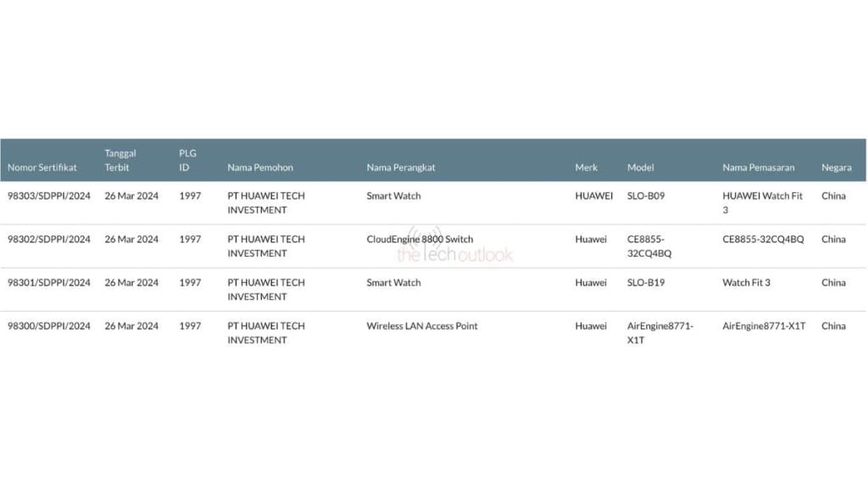The image size is (868, 488).
Task: Sort by the Model column header
Action: tap(640, 168)
